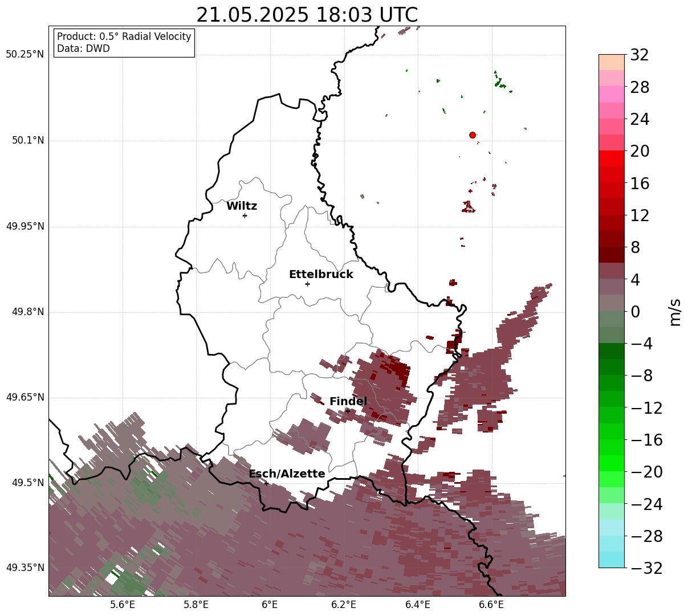Click the 16 colorbar tick label
Screen dimensions: 688x616
tap(640, 183)
